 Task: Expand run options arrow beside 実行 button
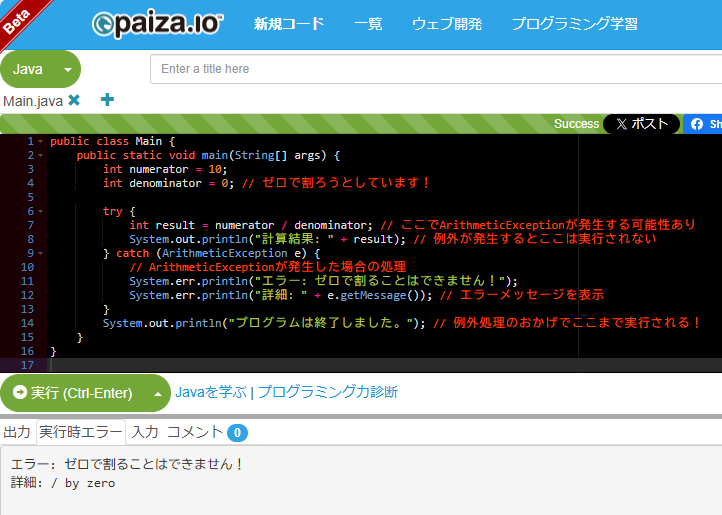coord(157,393)
